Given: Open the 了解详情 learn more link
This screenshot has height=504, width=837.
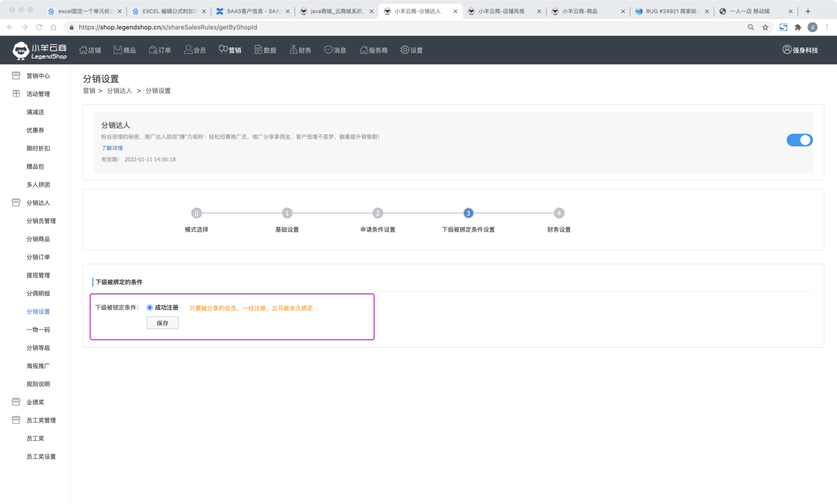Looking at the screenshot, I should pyautogui.click(x=112, y=148).
